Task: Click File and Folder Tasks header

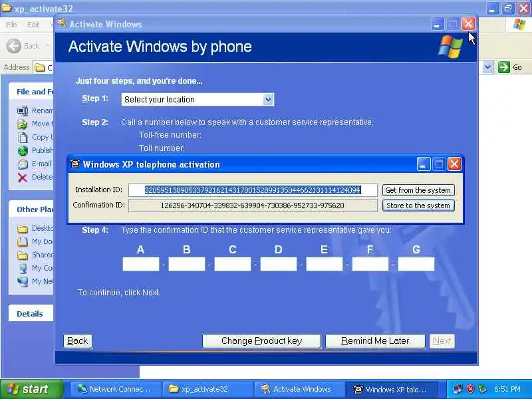Action: tap(31, 92)
